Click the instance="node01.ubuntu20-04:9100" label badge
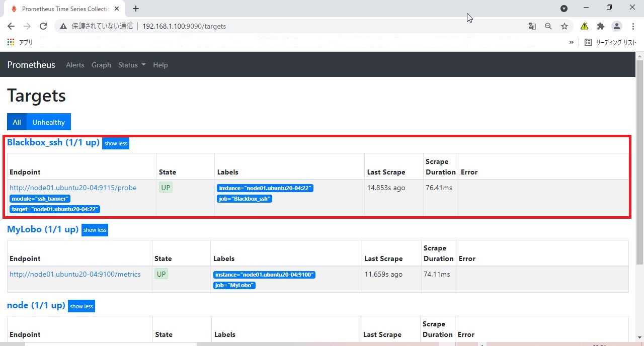 [264, 275]
